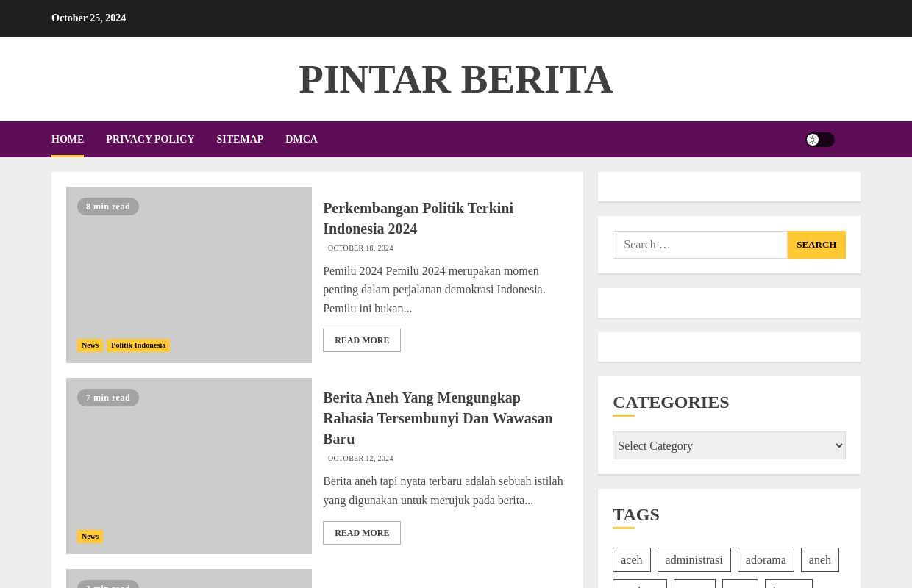Viewport: 912px width, 588px height.
Task: Focus the Search text field
Action: pos(700,245)
